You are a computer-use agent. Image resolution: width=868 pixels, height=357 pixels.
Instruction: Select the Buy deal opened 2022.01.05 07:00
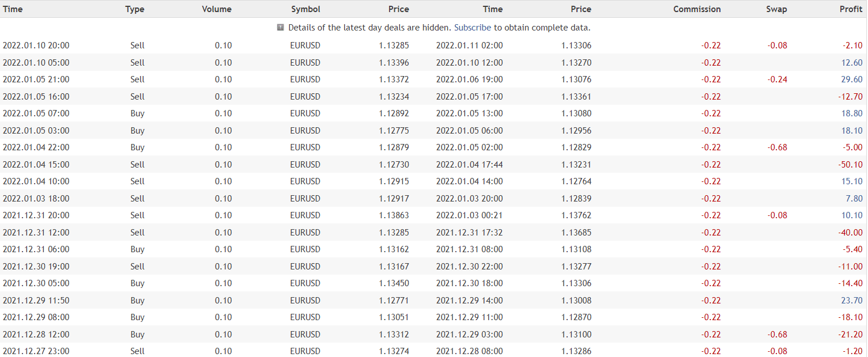coord(433,113)
